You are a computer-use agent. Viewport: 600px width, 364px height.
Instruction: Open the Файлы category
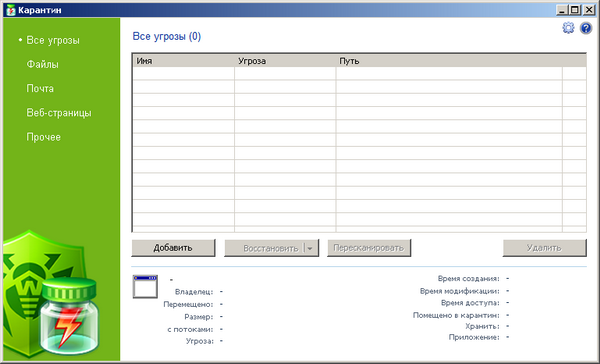[x=42, y=64]
